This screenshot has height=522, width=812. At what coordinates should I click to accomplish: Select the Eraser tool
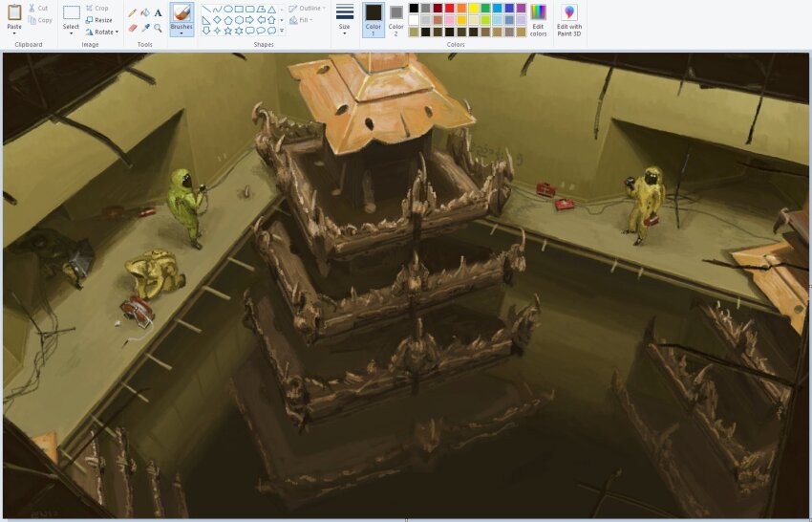coord(133,28)
